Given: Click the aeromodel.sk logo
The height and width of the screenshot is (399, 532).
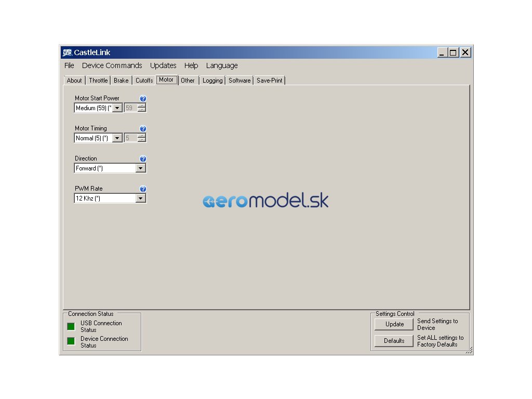Looking at the screenshot, I should click(x=265, y=201).
